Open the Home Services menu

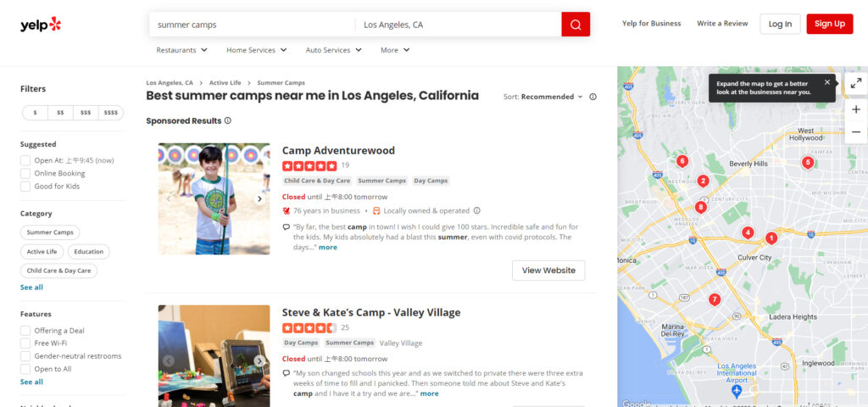pos(256,50)
